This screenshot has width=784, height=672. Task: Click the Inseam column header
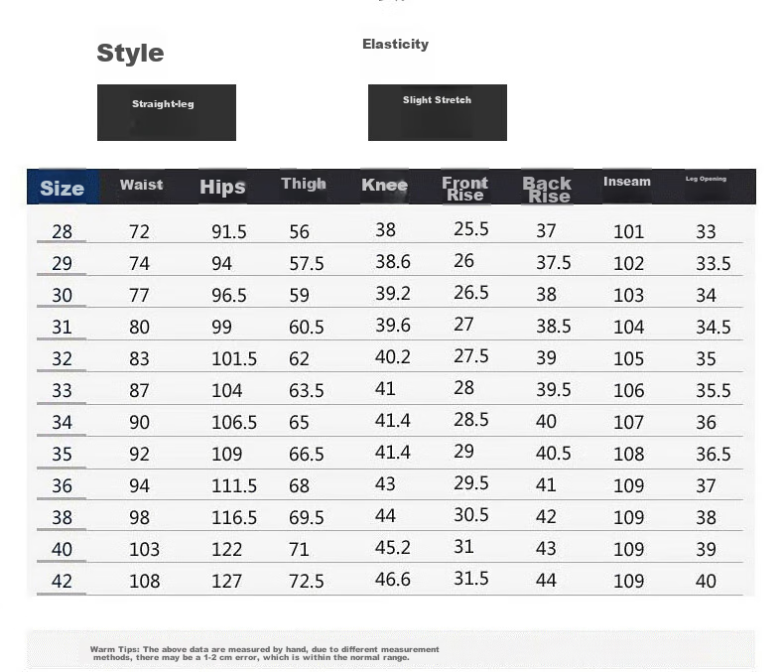[x=627, y=182]
